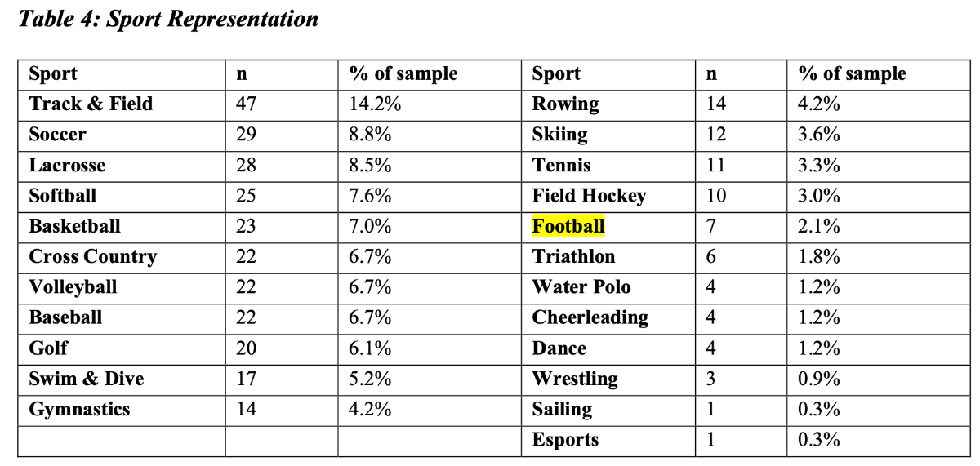Click the Triathlon label

coord(573,257)
